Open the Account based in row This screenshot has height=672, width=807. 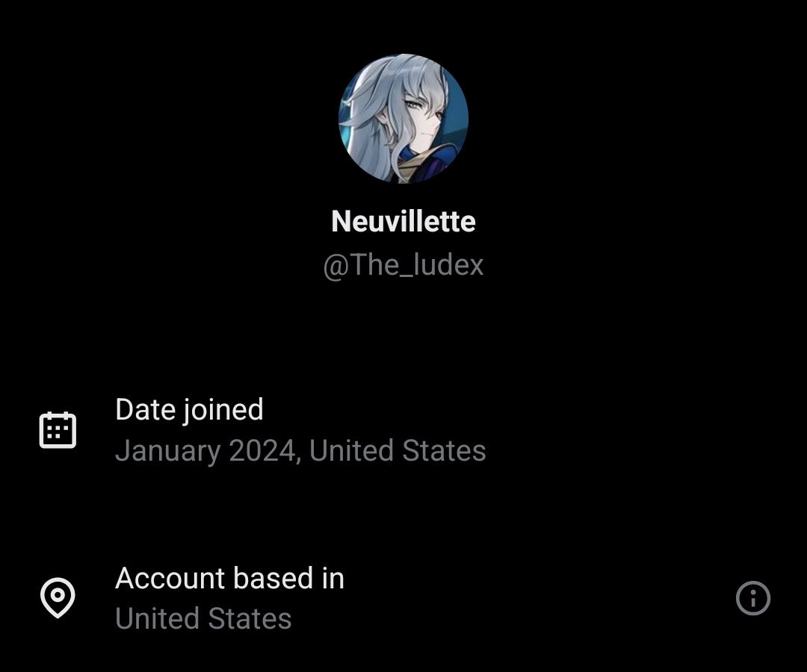point(403,598)
